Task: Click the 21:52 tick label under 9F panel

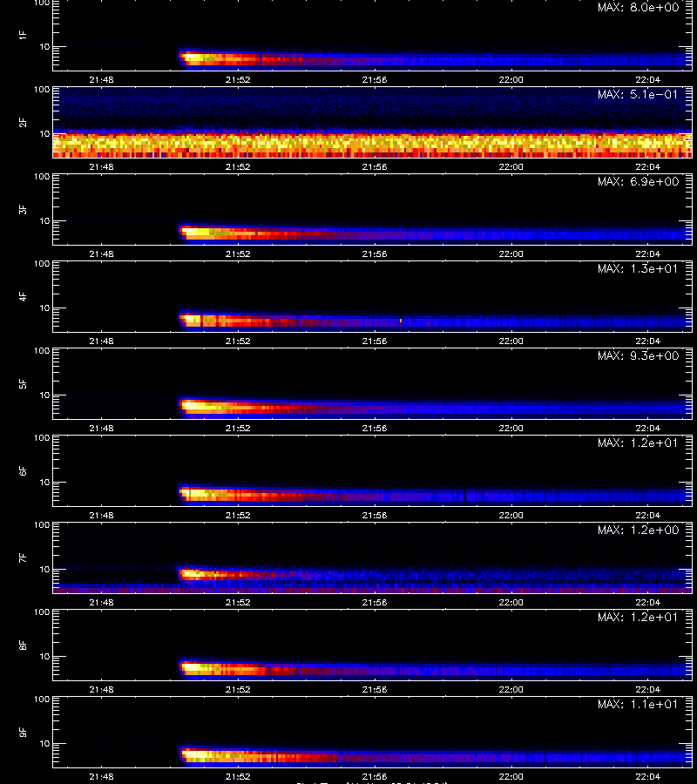Action: click(238, 776)
